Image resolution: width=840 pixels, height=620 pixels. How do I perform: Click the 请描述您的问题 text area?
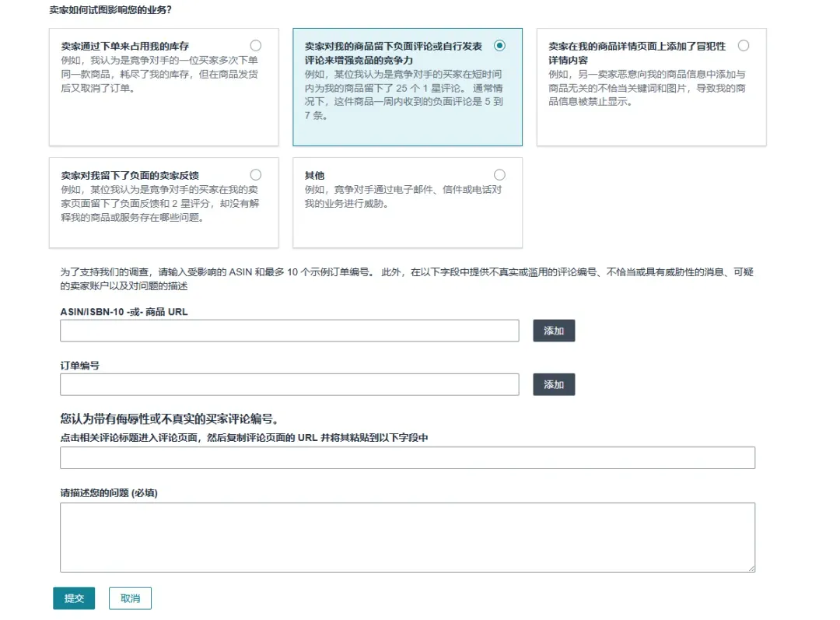click(x=407, y=538)
